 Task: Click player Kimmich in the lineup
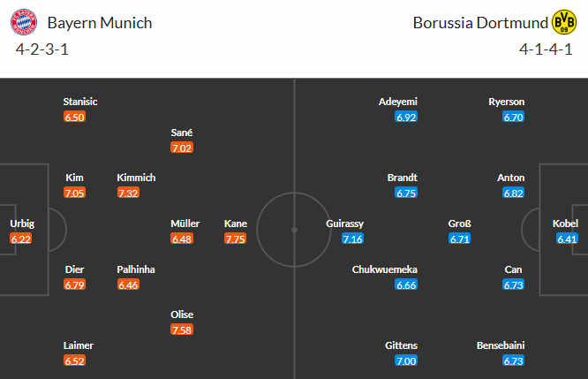(136, 178)
